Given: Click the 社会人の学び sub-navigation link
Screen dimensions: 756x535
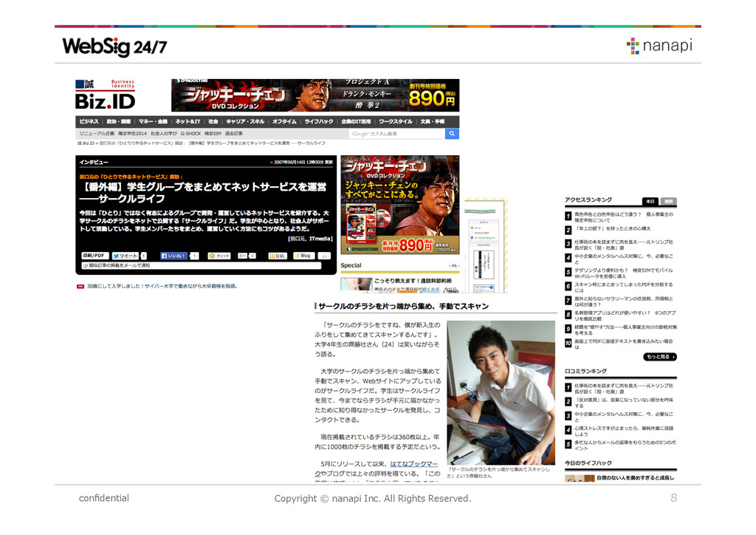Looking at the screenshot, I should tap(164, 134).
